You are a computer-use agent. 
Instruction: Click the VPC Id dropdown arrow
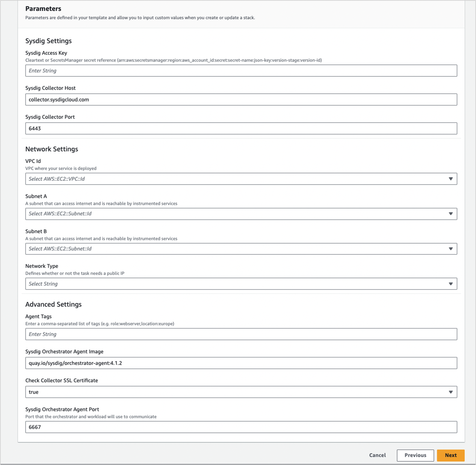451,179
